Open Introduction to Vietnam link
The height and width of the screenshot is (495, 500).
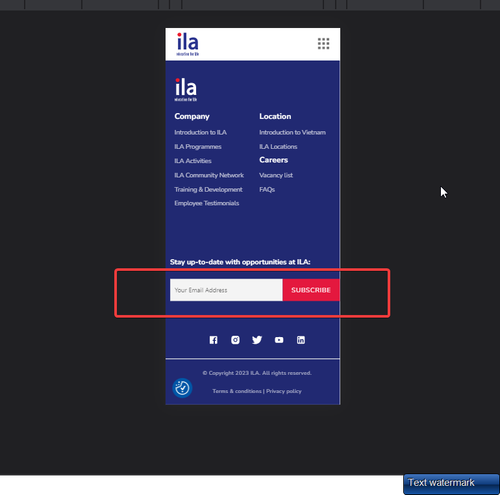[x=293, y=132]
